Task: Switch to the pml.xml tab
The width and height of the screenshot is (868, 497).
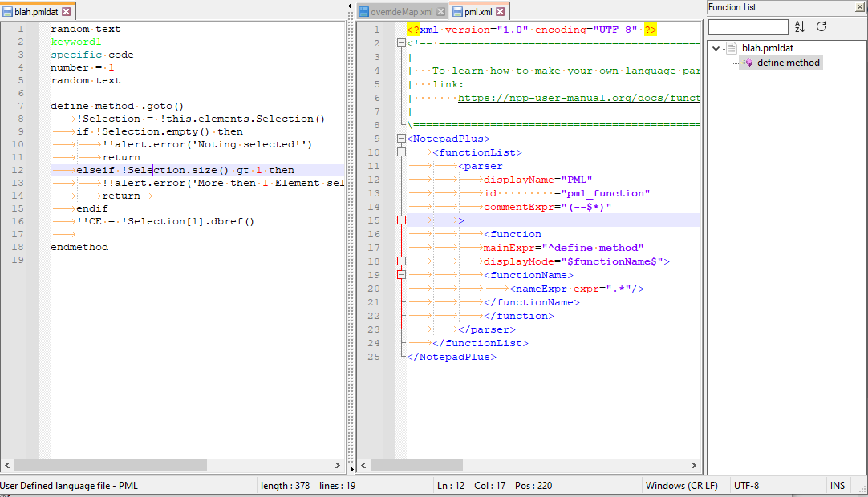Action: click(478, 11)
